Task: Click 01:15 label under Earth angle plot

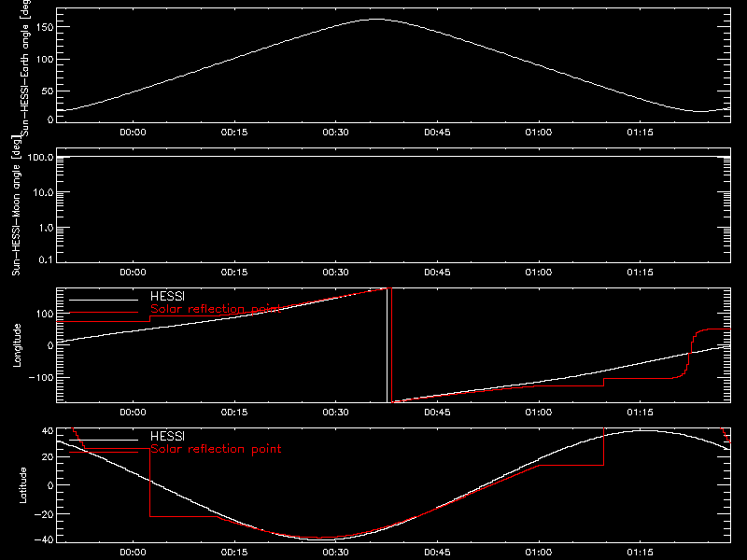Action: click(x=640, y=133)
